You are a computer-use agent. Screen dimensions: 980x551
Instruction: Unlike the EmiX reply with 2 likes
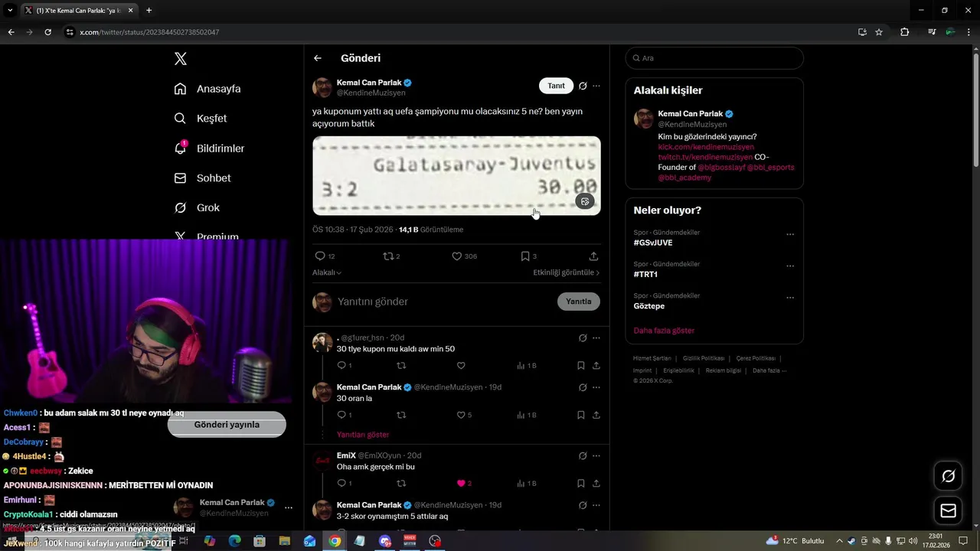[x=461, y=484]
